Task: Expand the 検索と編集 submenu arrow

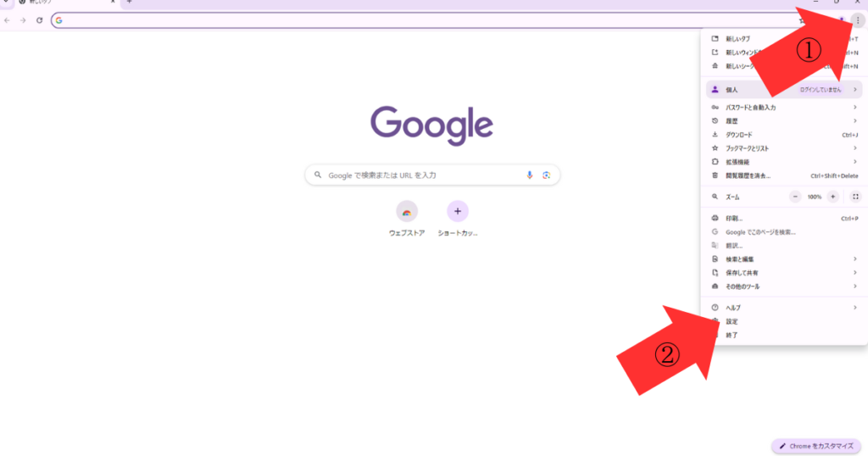Action: (x=855, y=259)
